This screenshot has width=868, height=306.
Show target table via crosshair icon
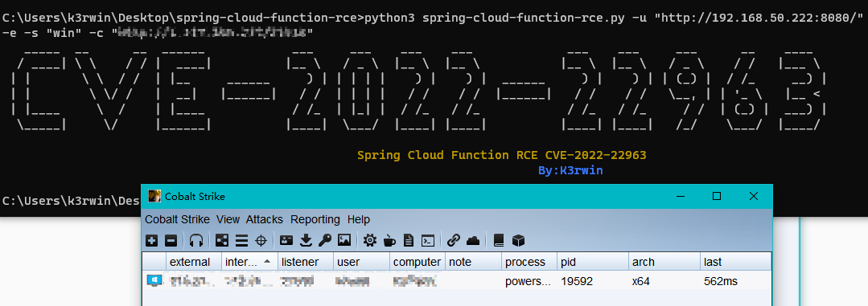[261, 240]
